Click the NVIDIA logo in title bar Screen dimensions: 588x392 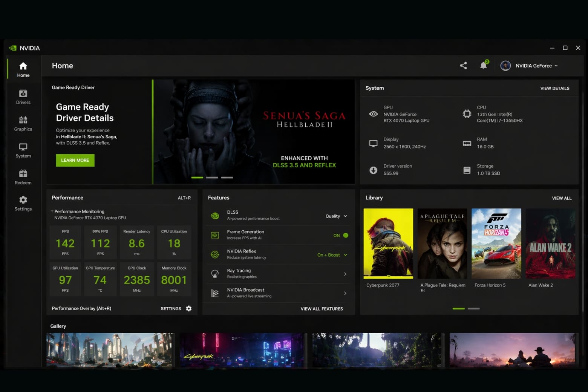tap(13, 48)
